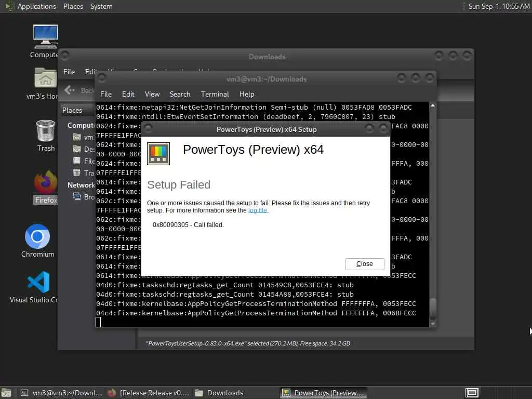
Task: Click the window menu button of the terminal window
Action: [102, 78]
